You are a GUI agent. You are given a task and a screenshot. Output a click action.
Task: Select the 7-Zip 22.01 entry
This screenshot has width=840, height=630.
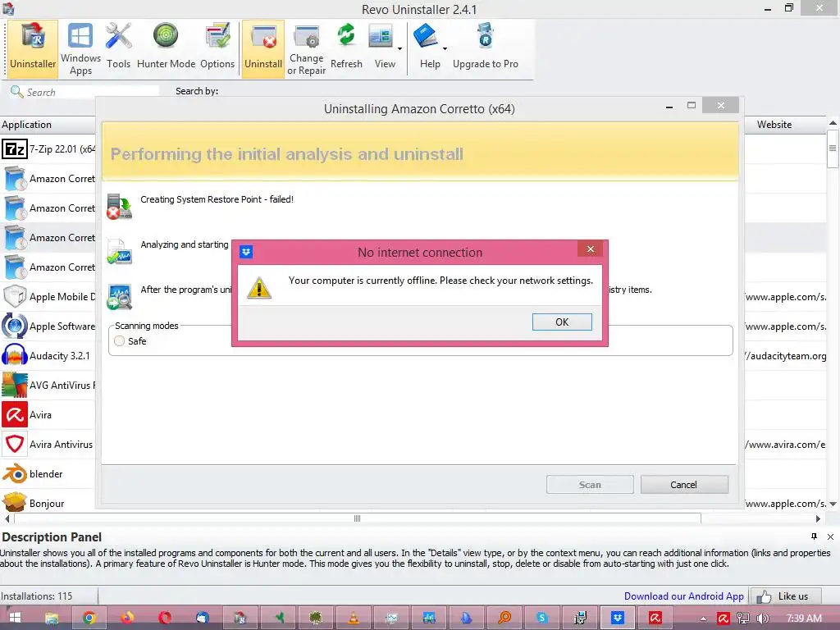point(48,149)
